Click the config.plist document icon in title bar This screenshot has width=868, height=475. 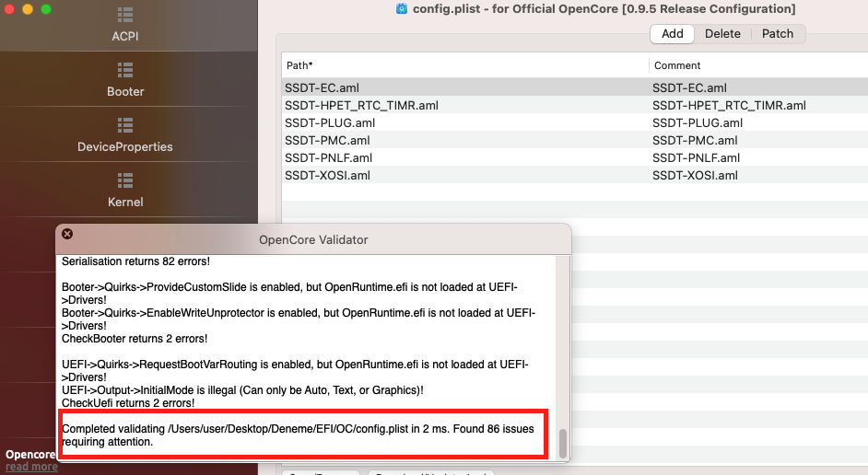pyautogui.click(x=402, y=8)
